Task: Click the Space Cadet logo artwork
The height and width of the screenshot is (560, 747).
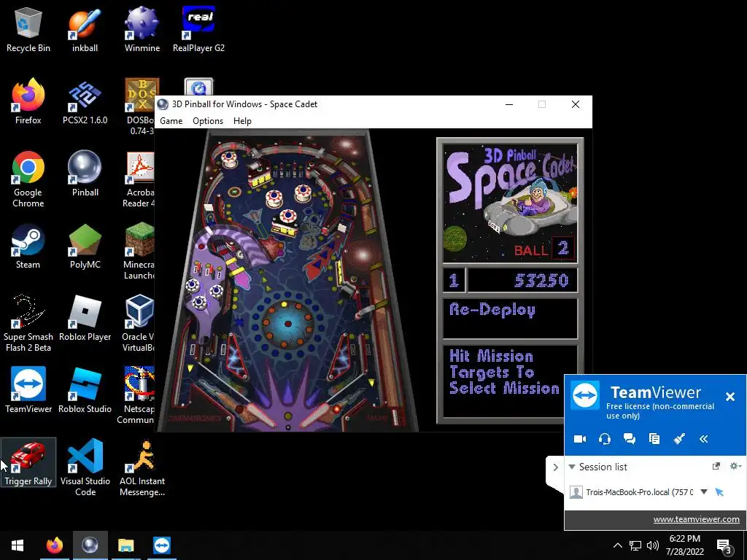Action: click(x=510, y=204)
